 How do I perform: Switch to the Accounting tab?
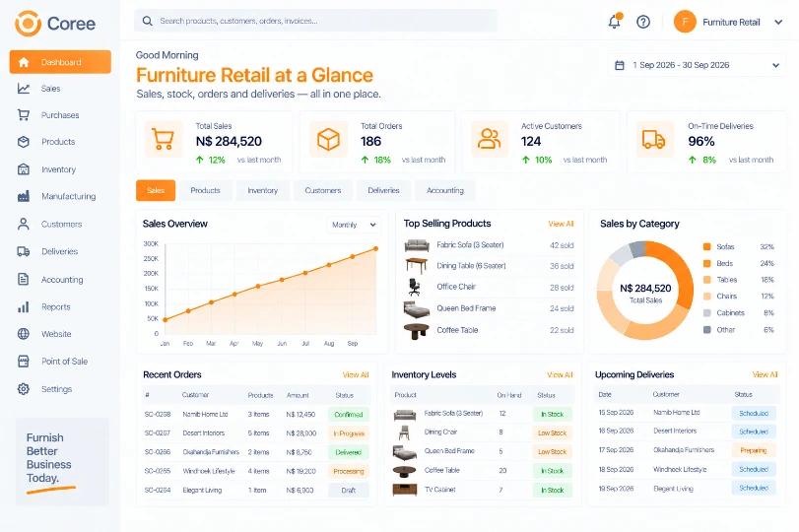pos(445,190)
